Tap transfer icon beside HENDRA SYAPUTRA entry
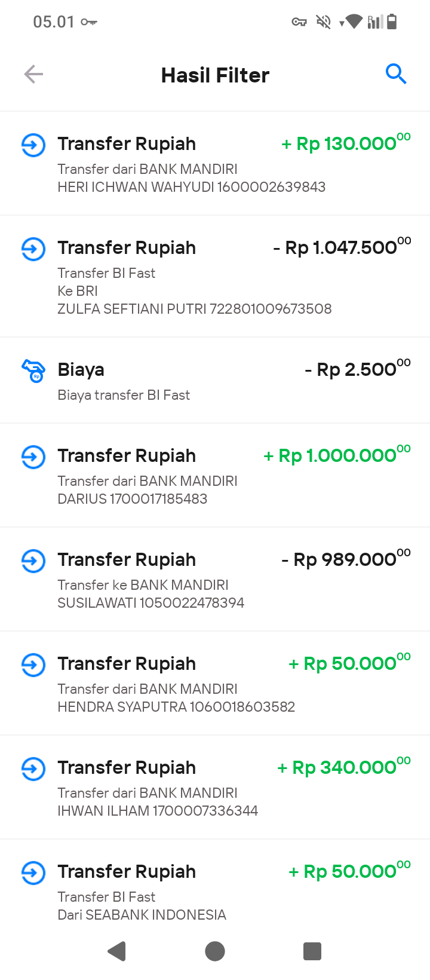Image resolution: width=430 pixels, height=980 pixels. (33, 665)
